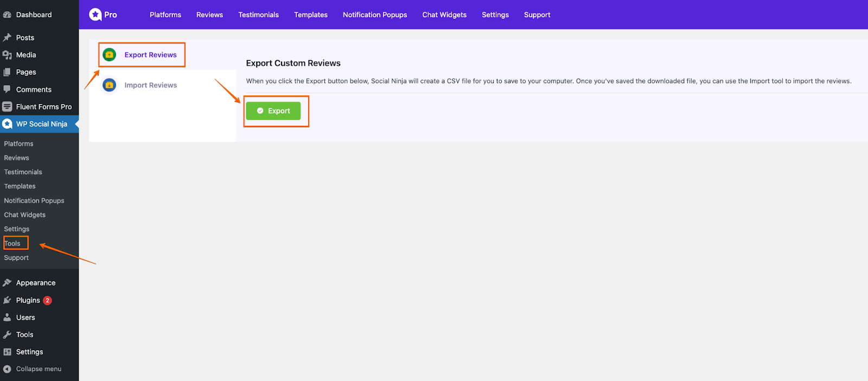Click the Settings sliders icon in sidebar

click(x=7, y=352)
